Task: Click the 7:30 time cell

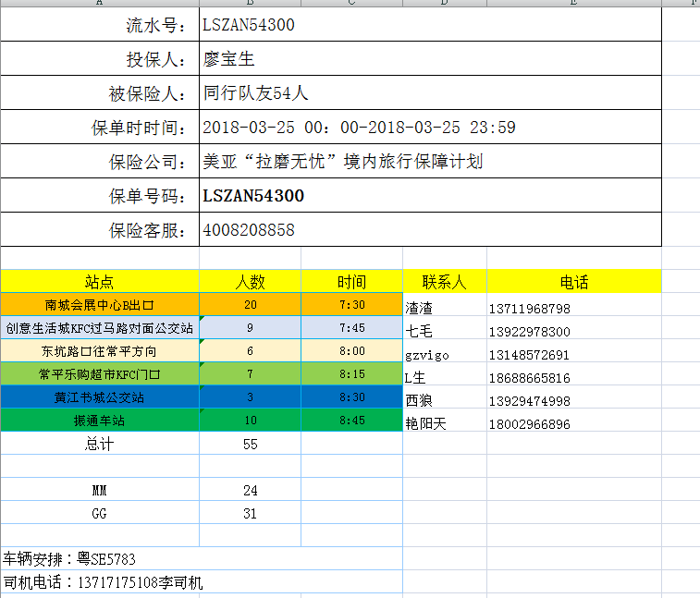Action: tap(351, 305)
